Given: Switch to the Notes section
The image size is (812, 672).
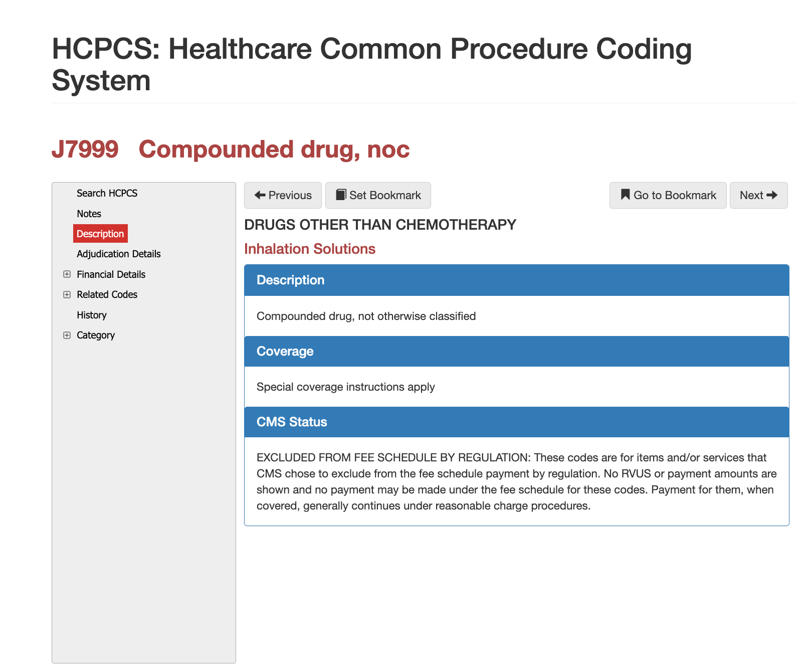Looking at the screenshot, I should [89, 213].
